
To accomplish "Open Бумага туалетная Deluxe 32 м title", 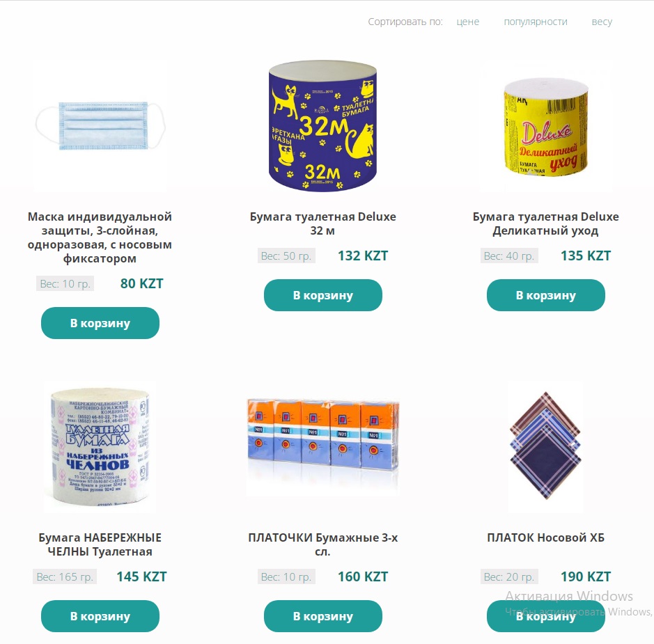I will tap(323, 223).
